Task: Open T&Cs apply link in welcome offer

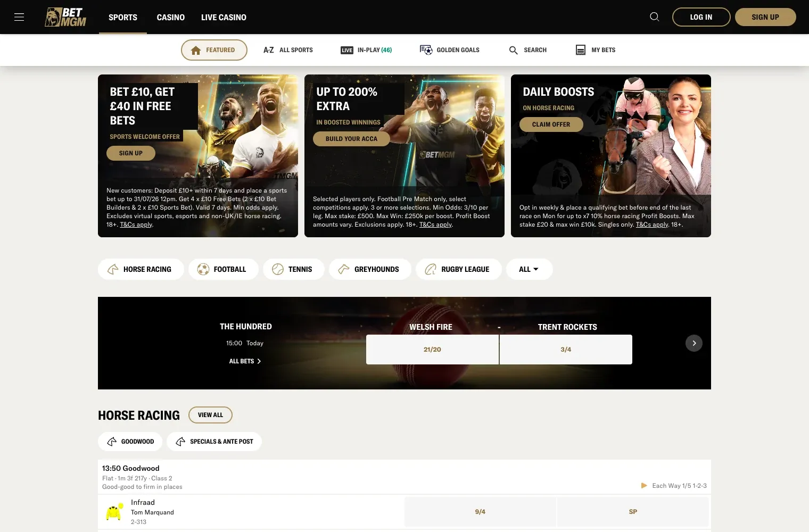Action: 136,225
